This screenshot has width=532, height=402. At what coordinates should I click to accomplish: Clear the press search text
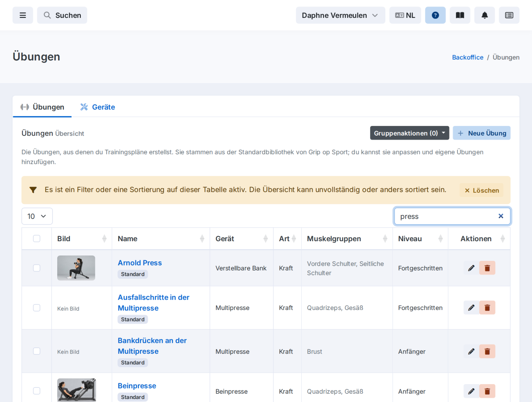[x=501, y=216]
